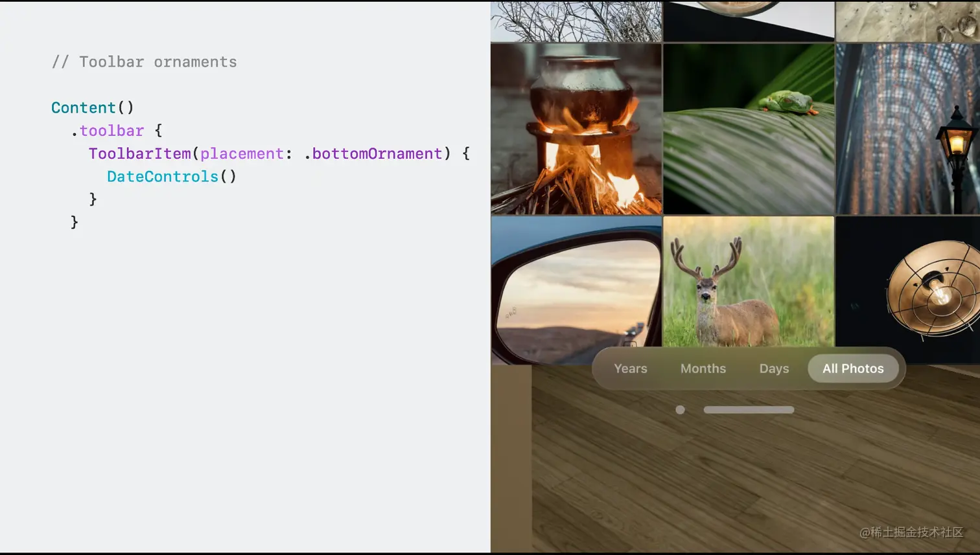Click the 'DateControls()' code line

point(172,177)
